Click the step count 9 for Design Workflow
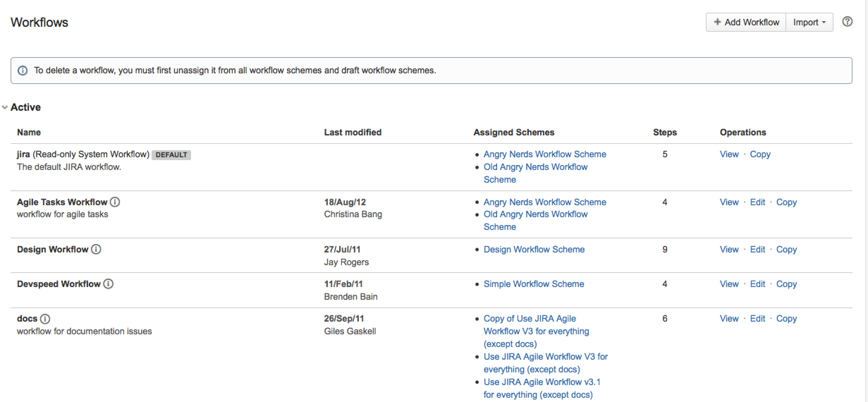Viewport: 868px width, 402px height. pos(665,249)
